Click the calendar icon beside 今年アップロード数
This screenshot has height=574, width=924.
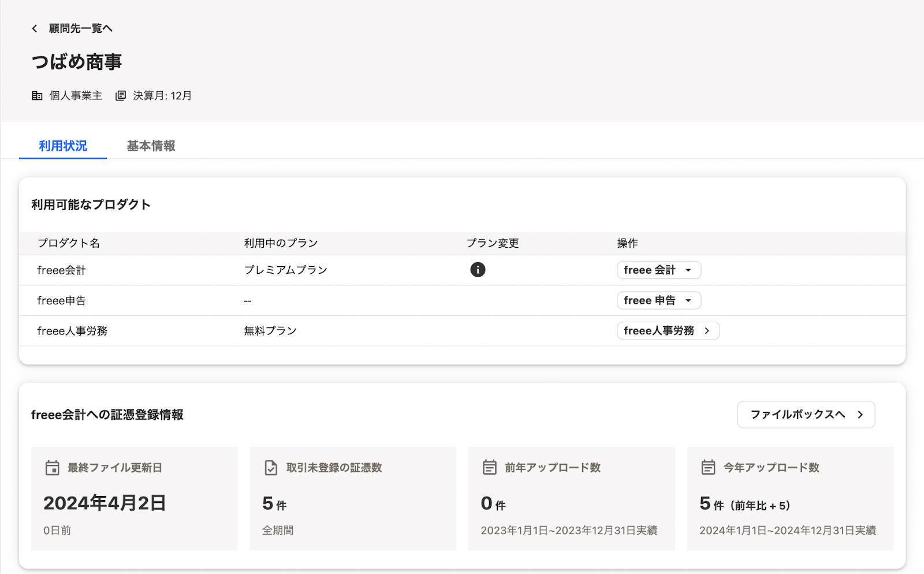(x=708, y=468)
